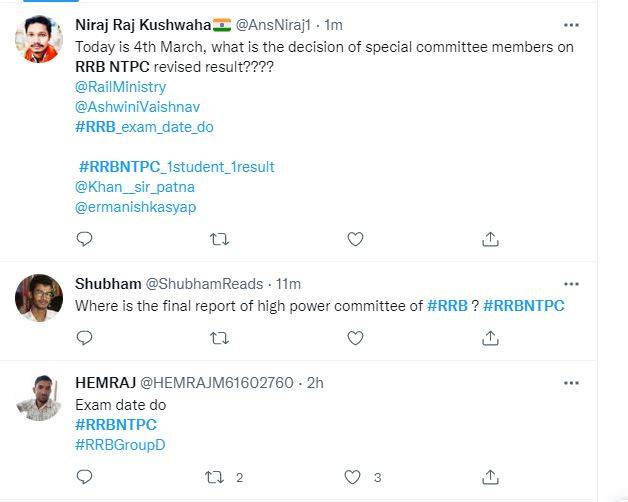Reply to Niraj Raj Kushwaha's tweet
628x502 pixels.
(85, 239)
